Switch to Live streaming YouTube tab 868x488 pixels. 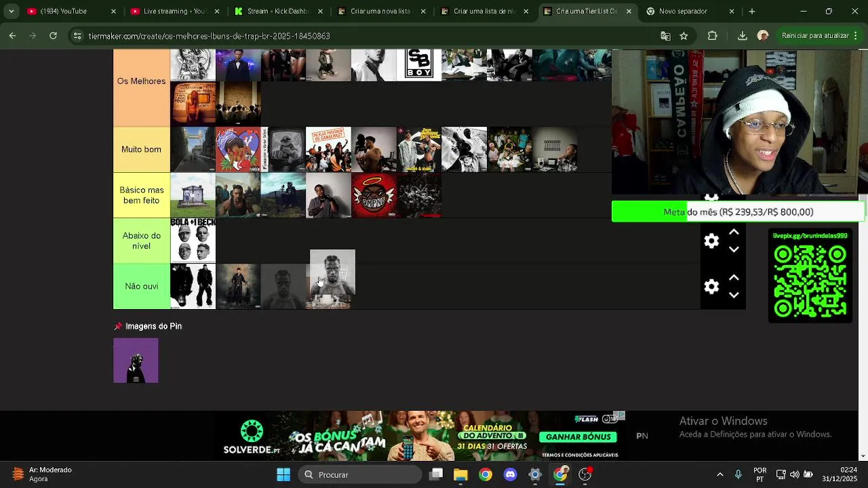173,12
